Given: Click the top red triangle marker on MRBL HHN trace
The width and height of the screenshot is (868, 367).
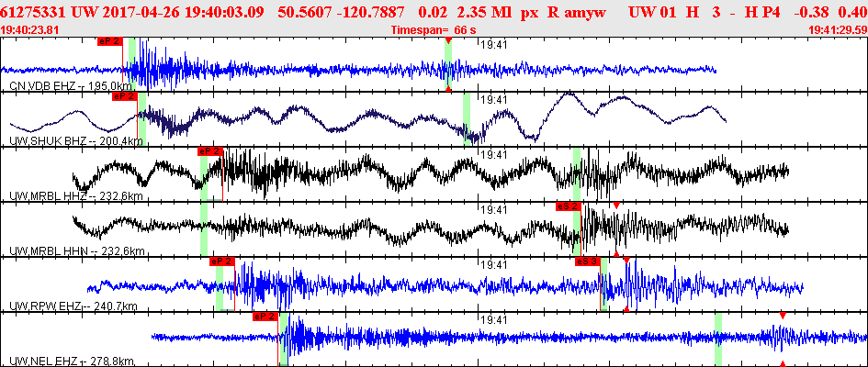Looking at the screenshot, I should point(616,206).
